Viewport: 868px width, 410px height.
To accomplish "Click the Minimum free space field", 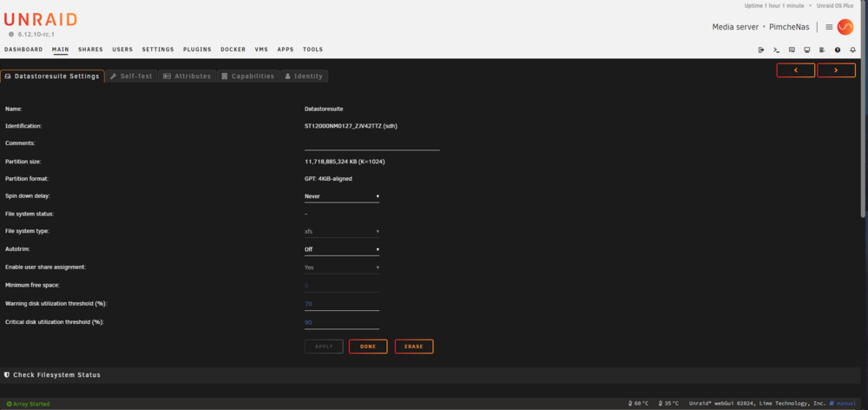I will 341,286.
